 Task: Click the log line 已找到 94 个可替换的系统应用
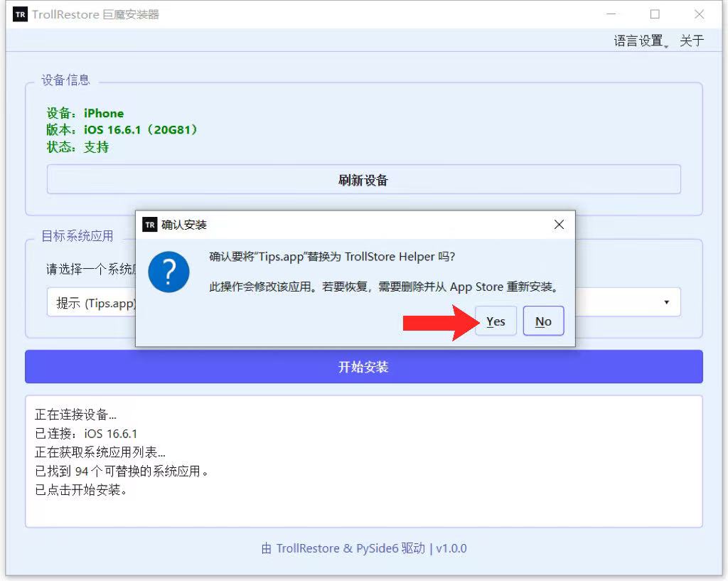click(122, 471)
